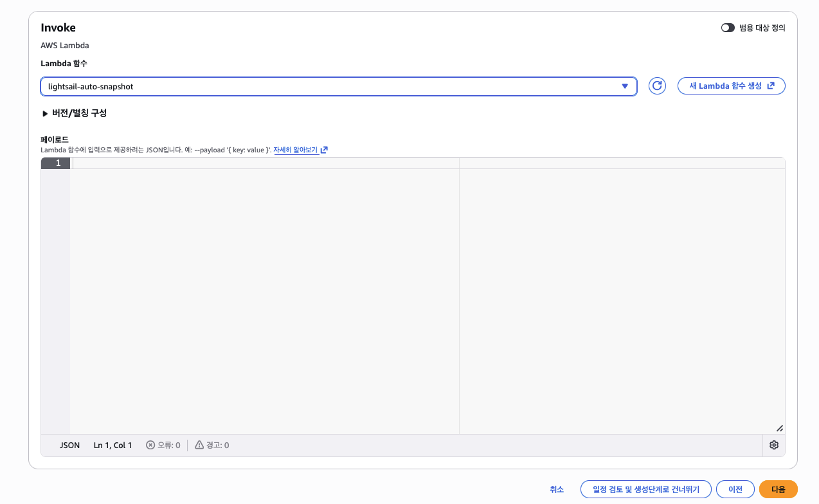Open the payload editor settings gear

pyautogui.click(x=773, y=446)
